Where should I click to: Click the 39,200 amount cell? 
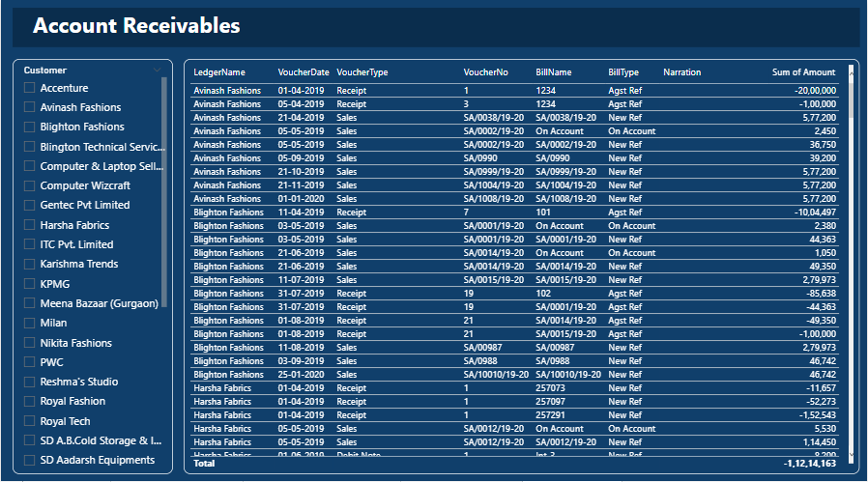tap(823, 157)
